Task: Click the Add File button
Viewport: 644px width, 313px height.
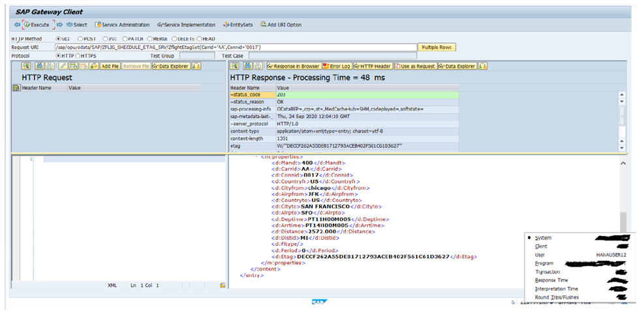Action: click(110, 66)
